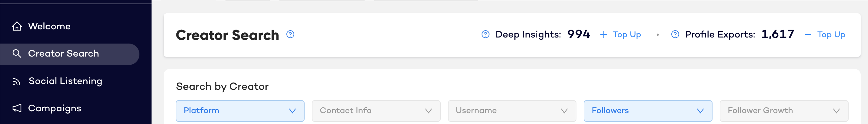The width and height of the screenshot is (868, 124).
Task: Open the help icon beside Creator Search title
Action: point(290,34)
